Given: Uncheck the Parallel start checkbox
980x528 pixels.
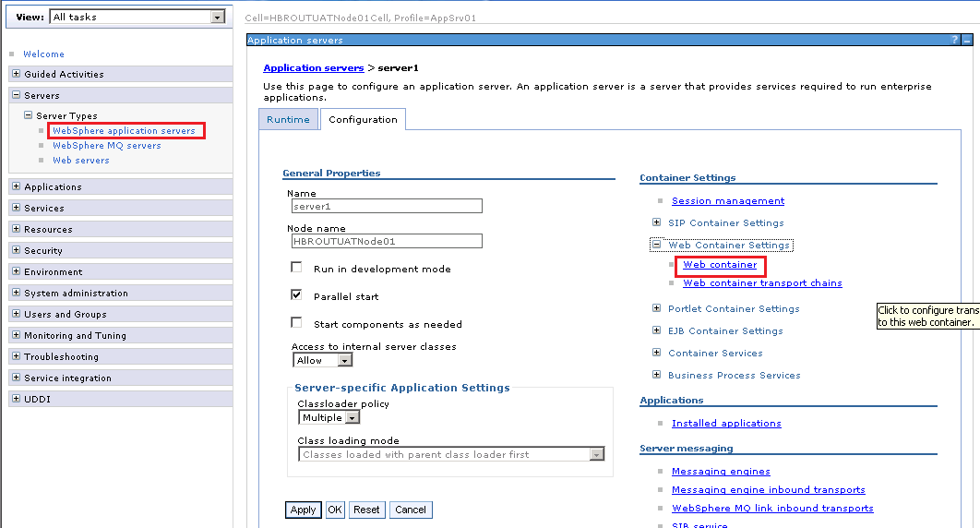Looking at the screenshot, I should (x=296, y=295).
